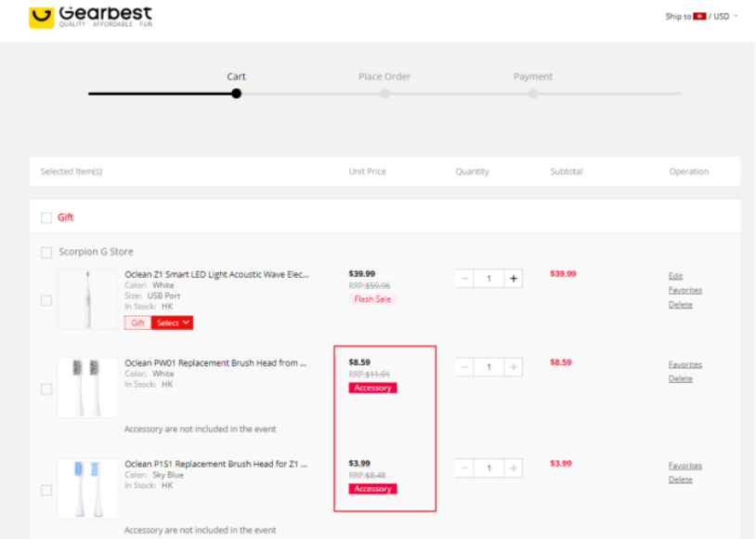Decrease quantity of Oclean Z1 toothbrush
The image size is (756, 539).
point(465,279)
